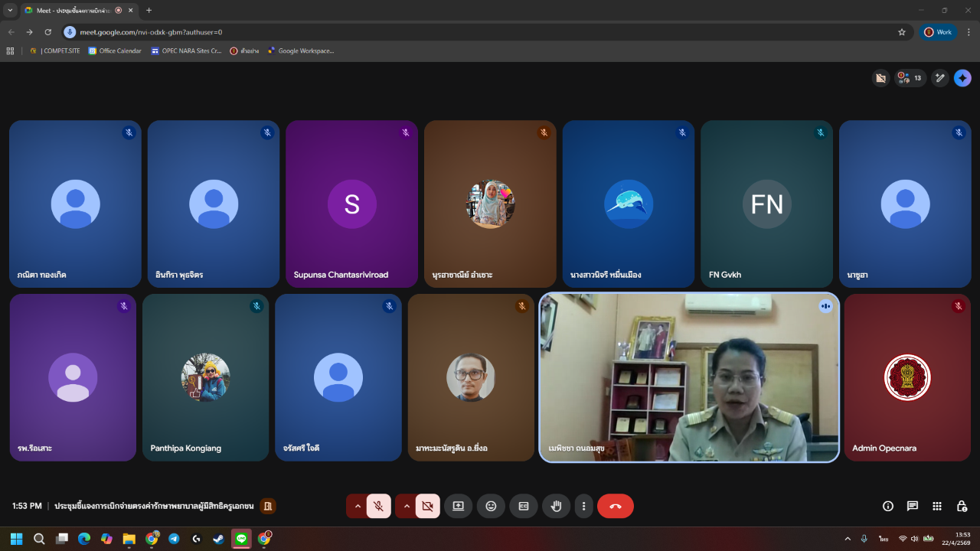Expand the audio settings chevron
The width and height of the screenshot is (980, 551).
pos(357,506)
